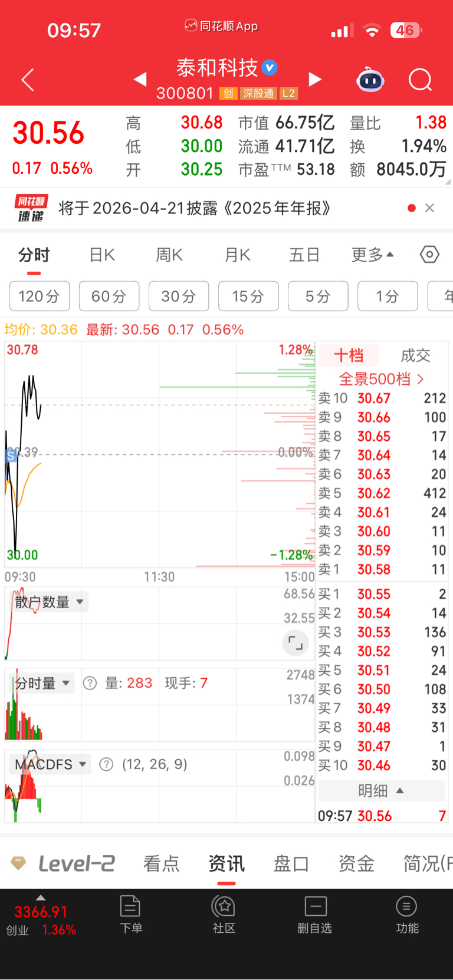Viewport: 453px width, 980px height.
Task: Open the MACDFS indicator dropdown
Action: click(x=51, y=764)
